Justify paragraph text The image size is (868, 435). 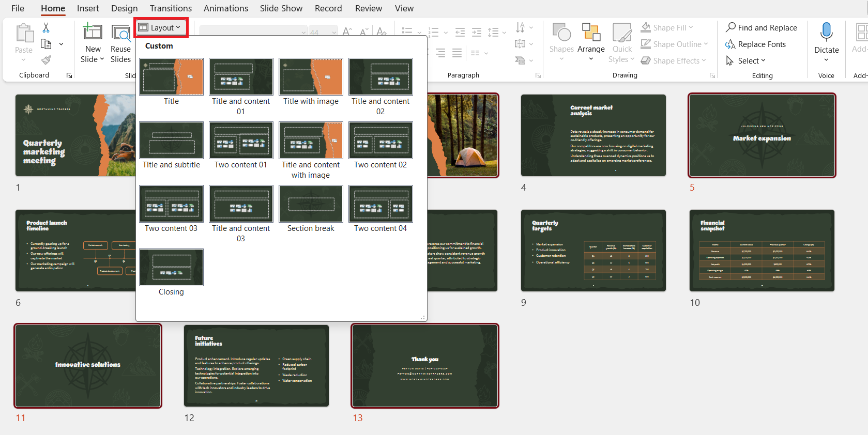(x=457, y=53)
